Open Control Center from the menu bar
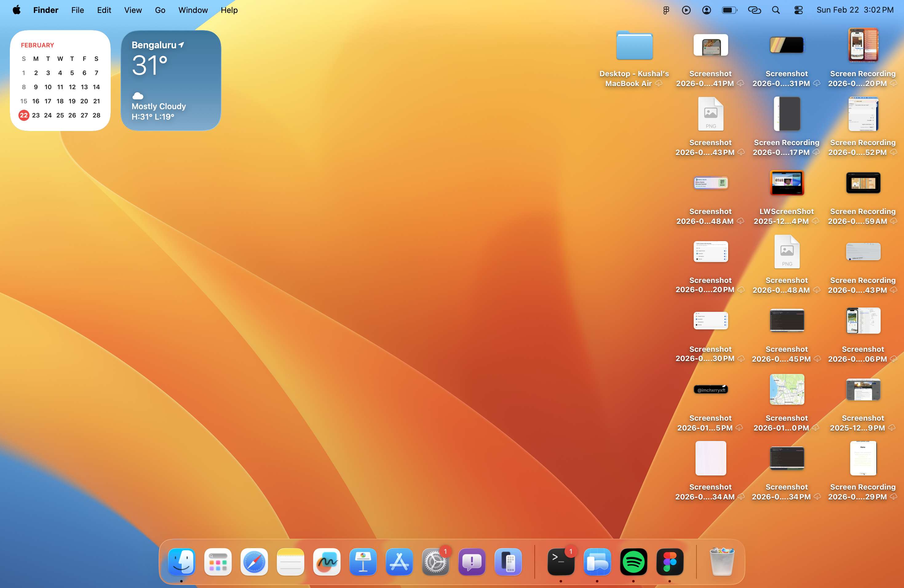 [x=799, y=10]
